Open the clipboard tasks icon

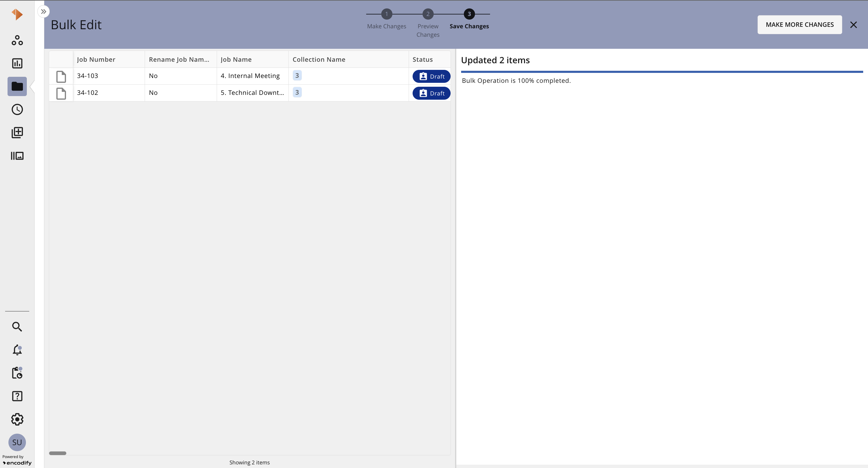point(17,373)
